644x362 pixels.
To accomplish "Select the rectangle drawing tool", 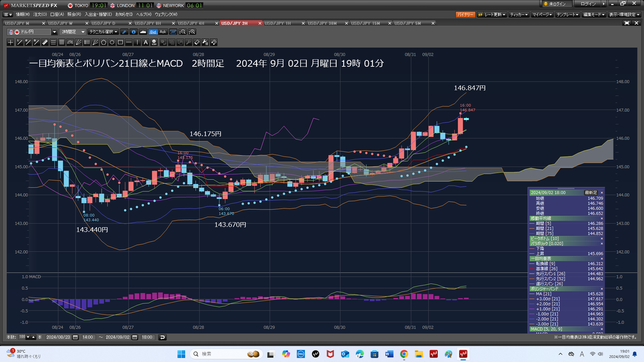I will [121, 42].
